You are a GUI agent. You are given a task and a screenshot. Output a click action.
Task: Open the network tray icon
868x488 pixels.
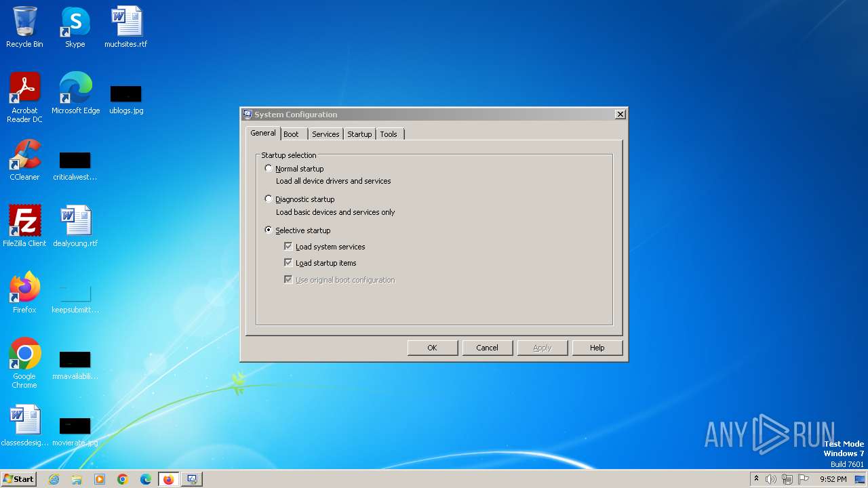click(x=787, y=479)
